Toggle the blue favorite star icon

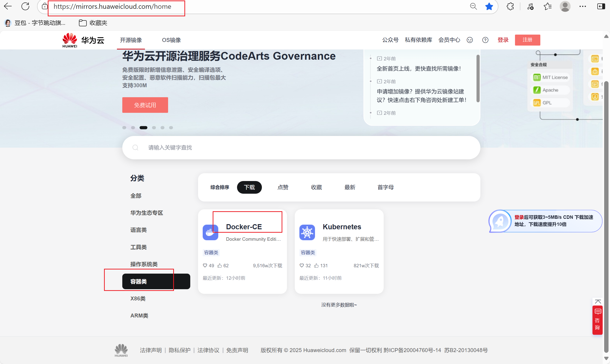coord(489,6)
